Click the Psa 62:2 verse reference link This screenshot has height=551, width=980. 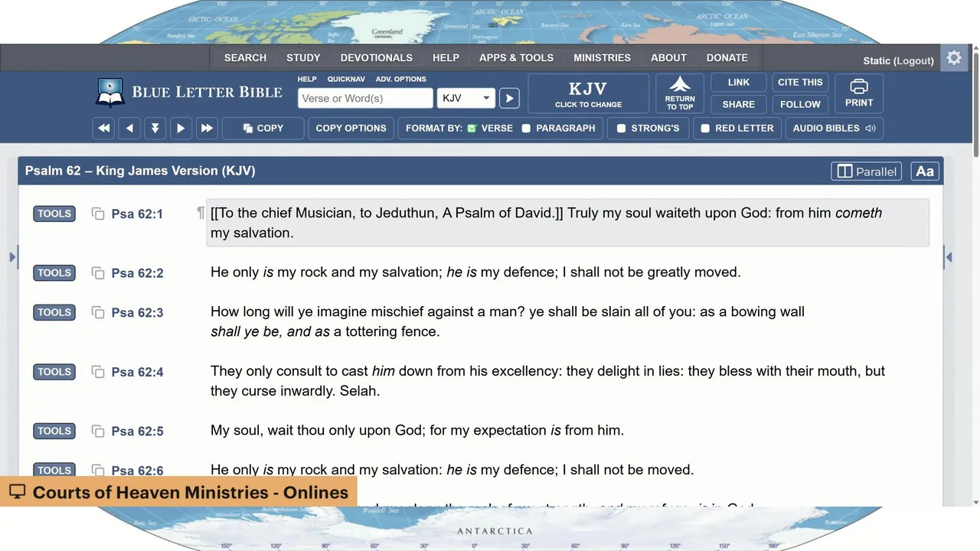pyautogui.click(x=137, y=273)
